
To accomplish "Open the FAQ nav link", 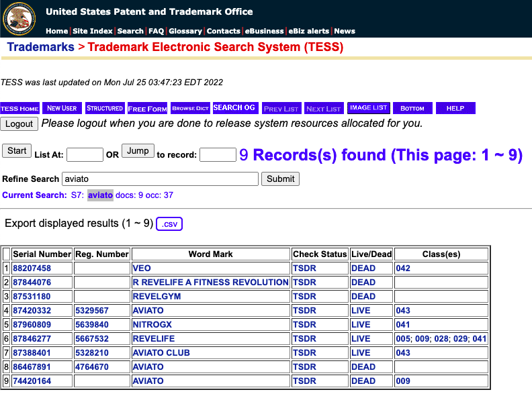I will [x=156, y=31].
